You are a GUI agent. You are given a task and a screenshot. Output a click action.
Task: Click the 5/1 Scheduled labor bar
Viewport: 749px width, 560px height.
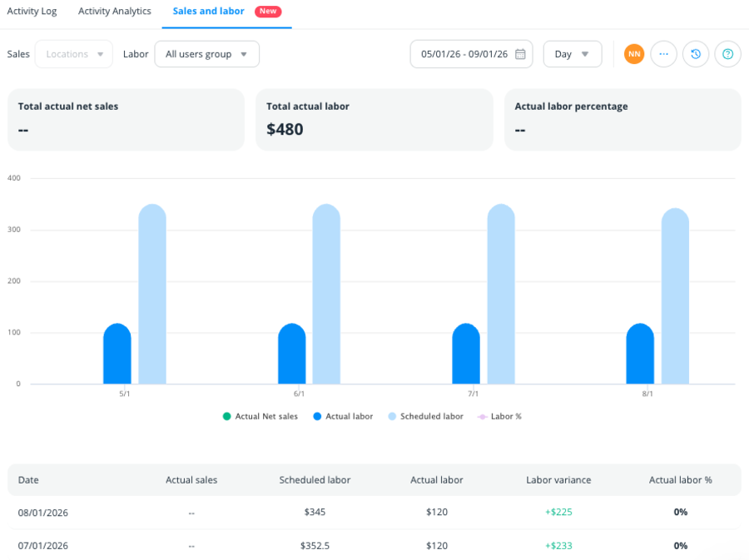152,294
